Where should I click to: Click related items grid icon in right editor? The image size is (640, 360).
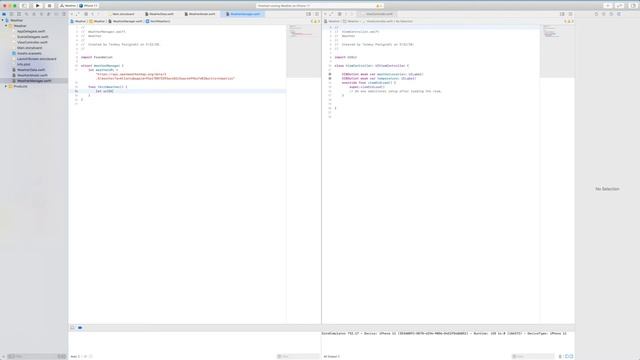[339, 14]
